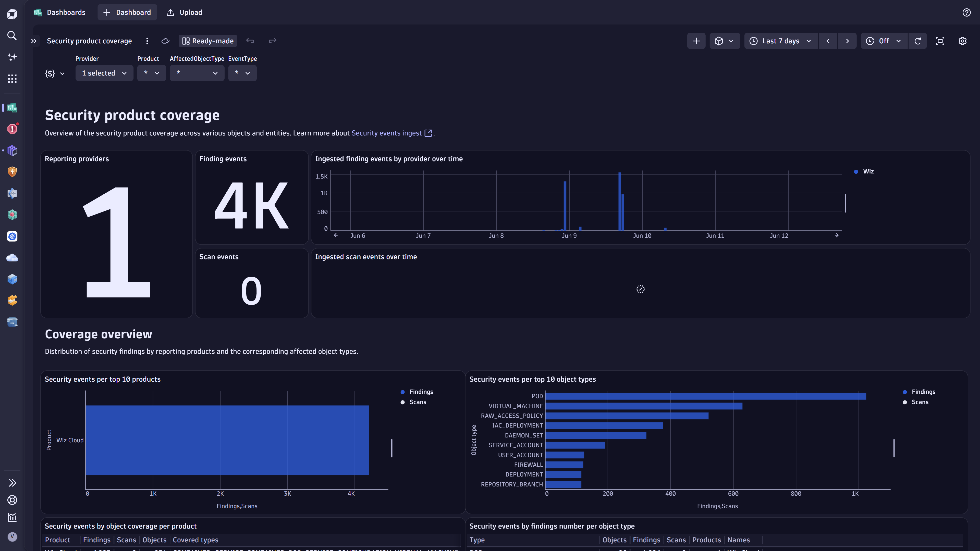Open the shield security app icon
Image resolution: width=980 pixels, height=551 pixels.
coord(12,172)
